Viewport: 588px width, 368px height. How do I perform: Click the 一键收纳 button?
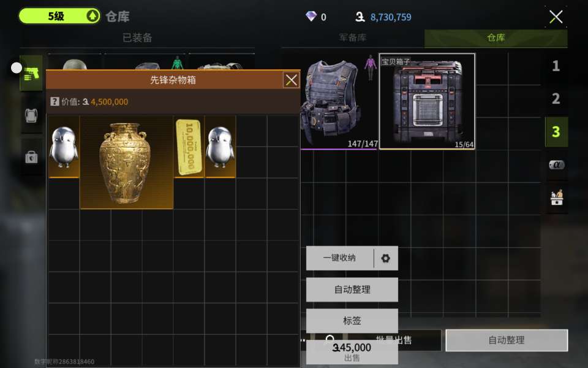pos(340,258)
